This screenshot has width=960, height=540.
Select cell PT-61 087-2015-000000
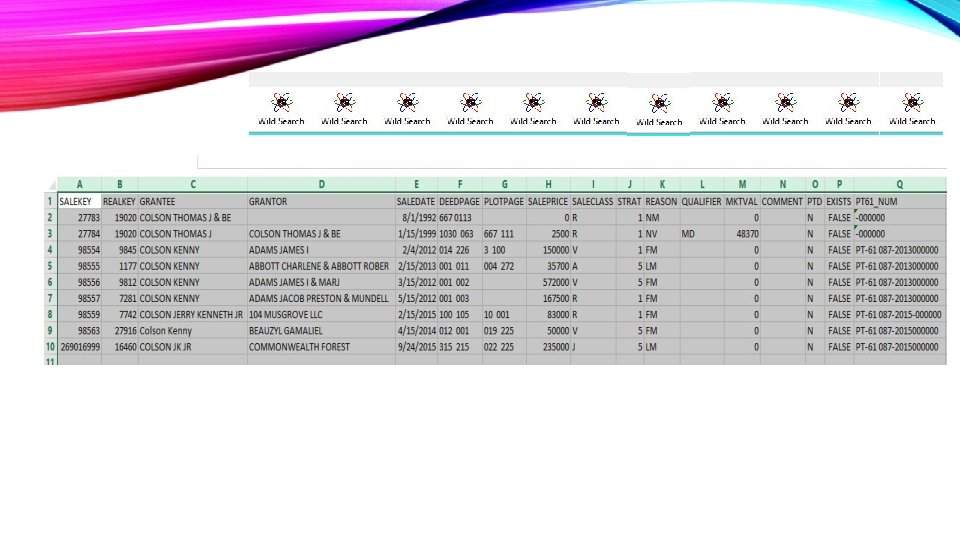tap(900, 315)
